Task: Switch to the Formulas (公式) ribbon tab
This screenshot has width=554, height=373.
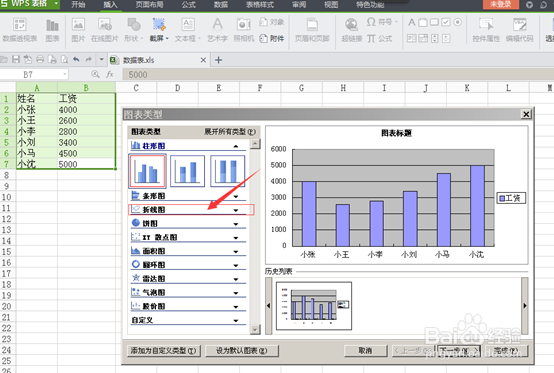Action: (189, 5)
